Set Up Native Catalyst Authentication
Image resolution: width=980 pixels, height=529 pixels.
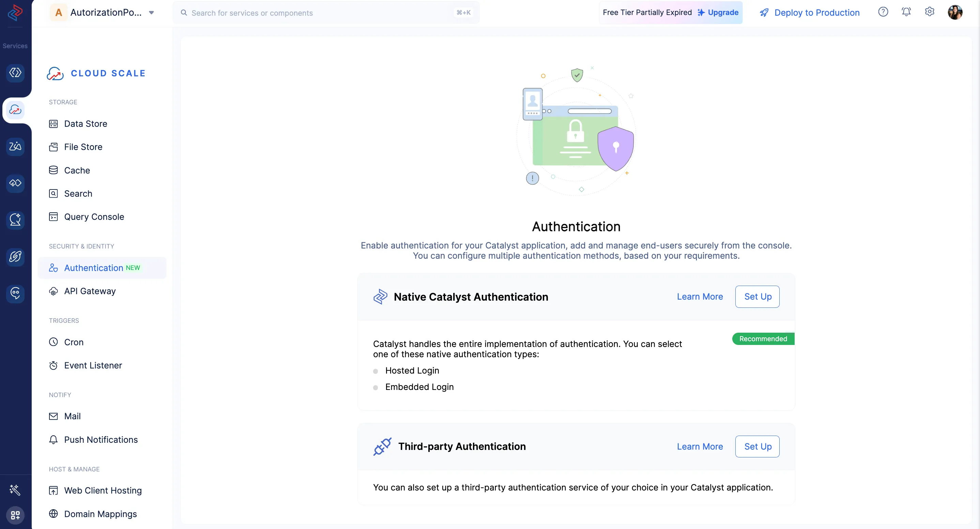click(757, 297)
